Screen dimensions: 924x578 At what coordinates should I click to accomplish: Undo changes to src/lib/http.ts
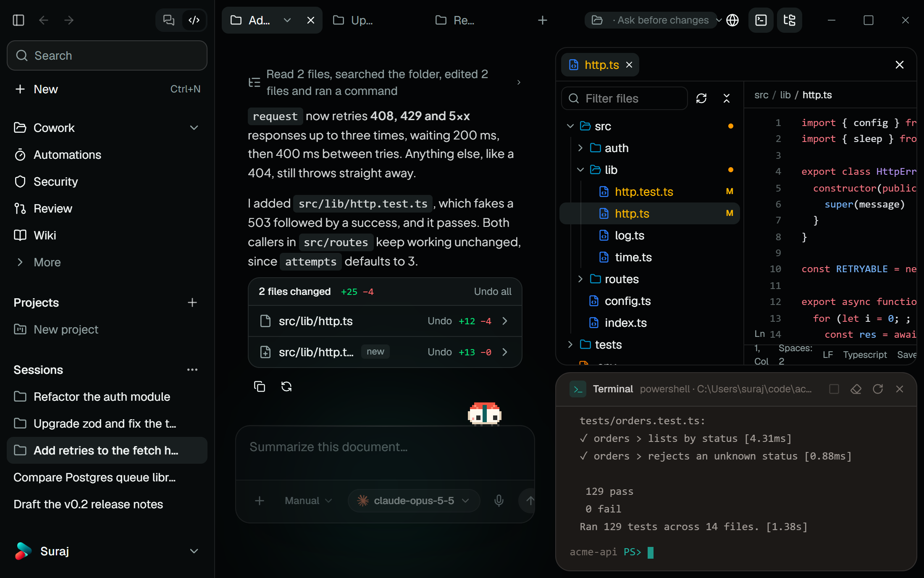click(440, 321)
